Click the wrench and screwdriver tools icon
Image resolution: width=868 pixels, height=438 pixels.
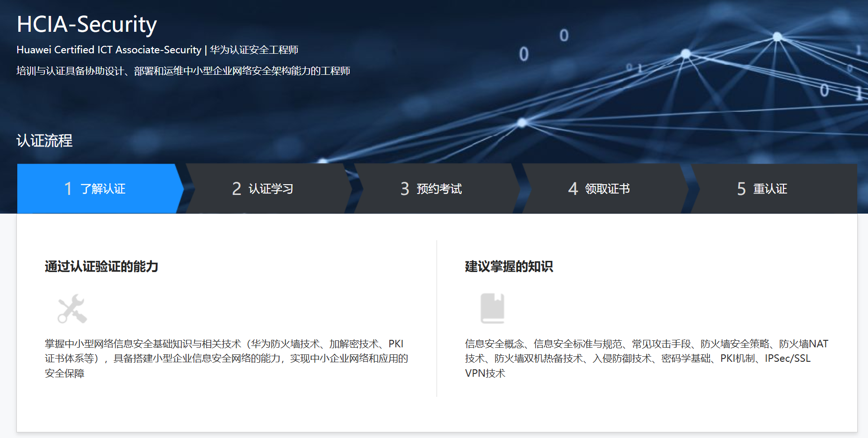click(x=72, y=309)
